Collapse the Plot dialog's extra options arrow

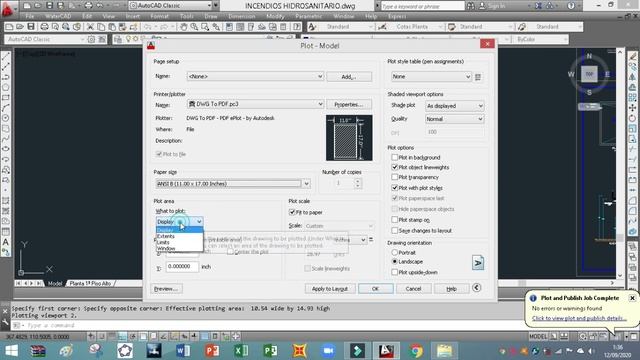[476, 288]
